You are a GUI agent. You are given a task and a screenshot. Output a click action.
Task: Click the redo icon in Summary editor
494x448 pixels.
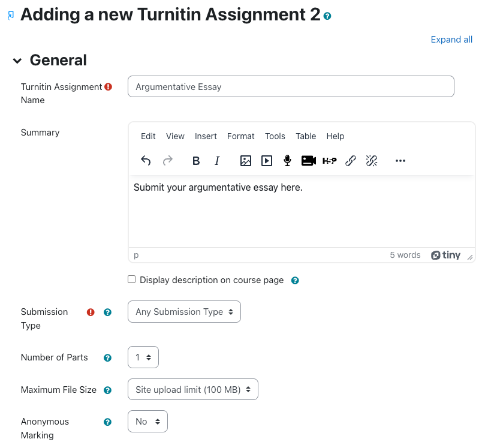(168, 161)
